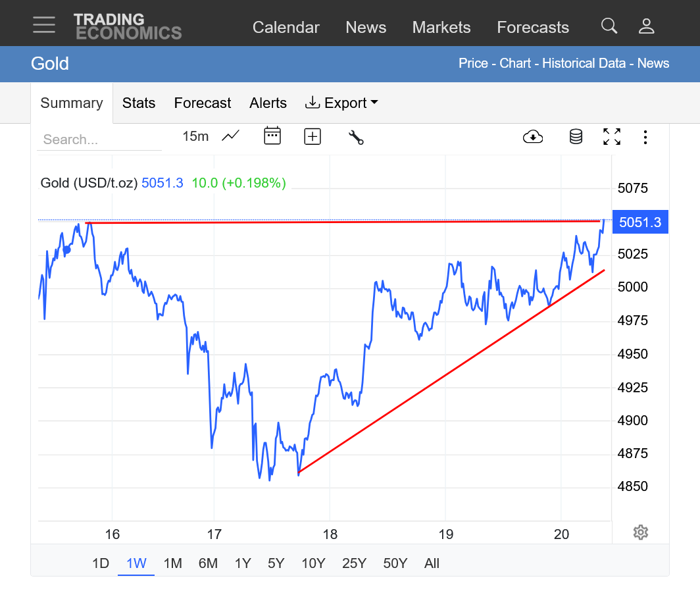Expand the Export dropdown
700x593 pixels.
[x=341, y=103]
